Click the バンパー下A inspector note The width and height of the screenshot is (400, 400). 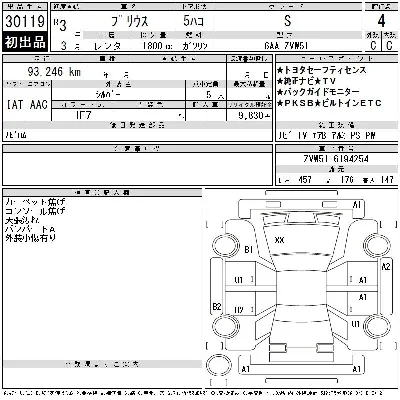[30, 229]
